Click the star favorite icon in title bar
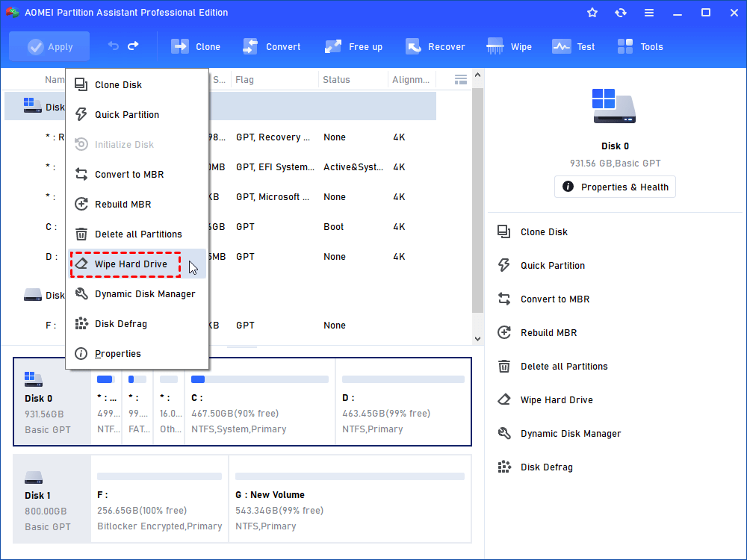Viewport: 747px width, 560px height. (x=592, y=13)
